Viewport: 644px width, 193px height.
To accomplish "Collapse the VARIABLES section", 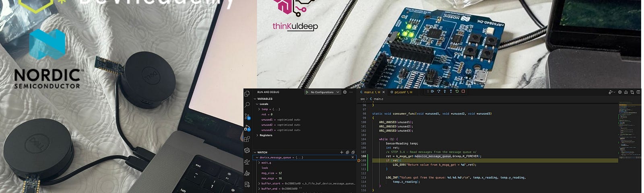I will (255, 99).
